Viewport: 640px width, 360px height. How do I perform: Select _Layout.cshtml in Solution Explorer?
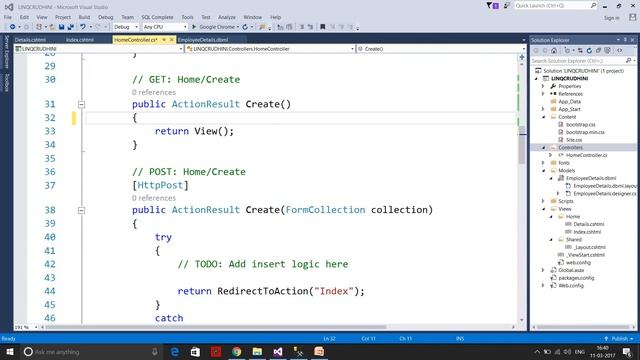pyautogui.click(x=589, y=247)
